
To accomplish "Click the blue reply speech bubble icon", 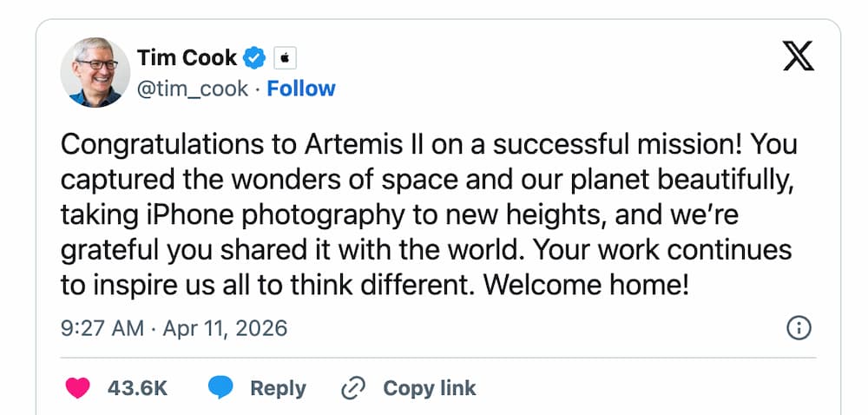I will click(220, 387).
